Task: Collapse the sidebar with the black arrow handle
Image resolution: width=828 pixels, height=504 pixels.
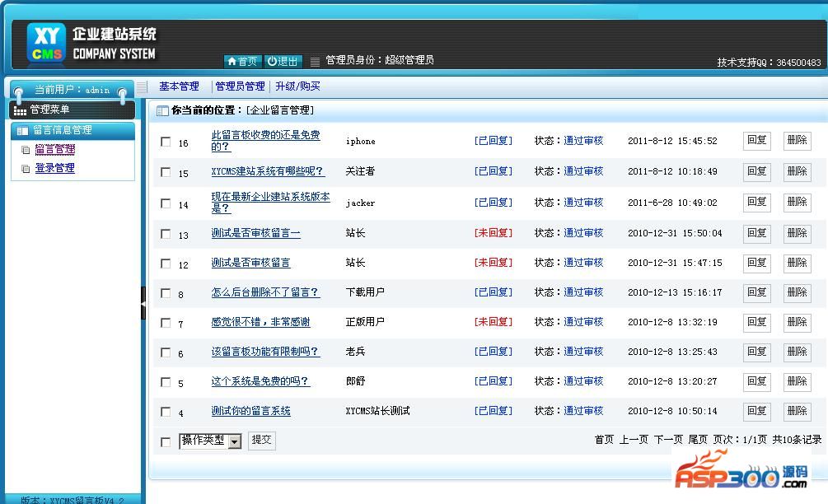Action: pyautogui.click(x=143, y=303)
